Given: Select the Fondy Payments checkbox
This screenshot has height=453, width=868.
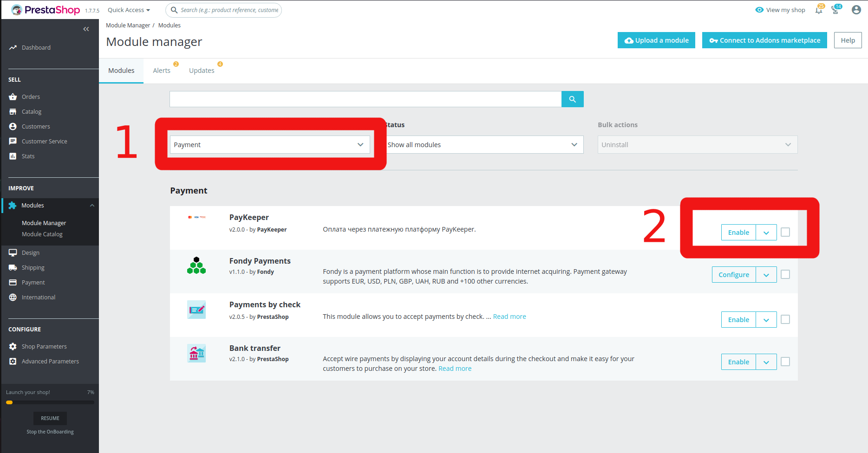Looking at the screenshot, I should pos(785,274).
